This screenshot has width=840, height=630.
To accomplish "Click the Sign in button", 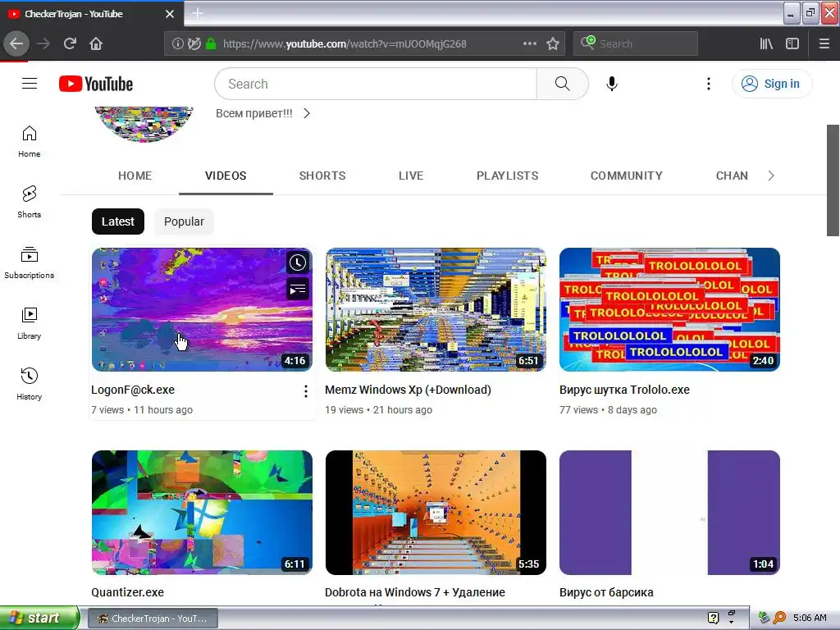I will coord(771,84).
